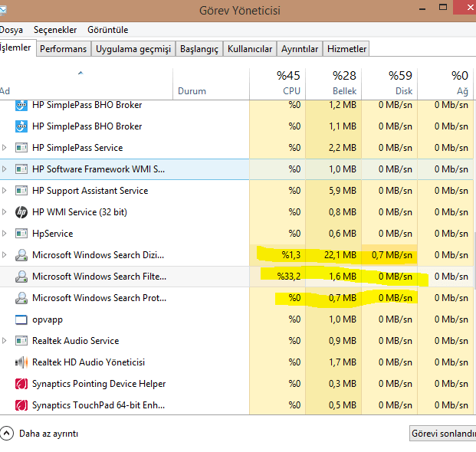476x452 pixels.
Task: Click the "Daha az ayrıntı" up-arrow circle icon
Action: click(x=7, y=433)
